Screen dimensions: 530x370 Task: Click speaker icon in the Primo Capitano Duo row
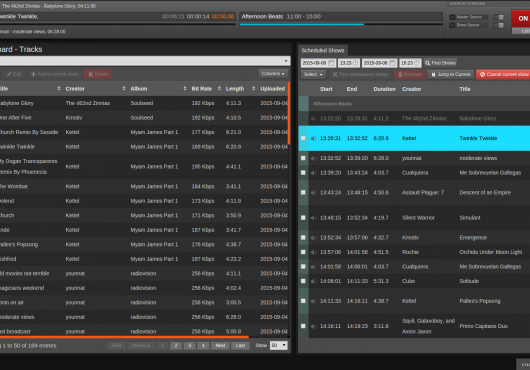pyautogui.click(x=313, y=326)
